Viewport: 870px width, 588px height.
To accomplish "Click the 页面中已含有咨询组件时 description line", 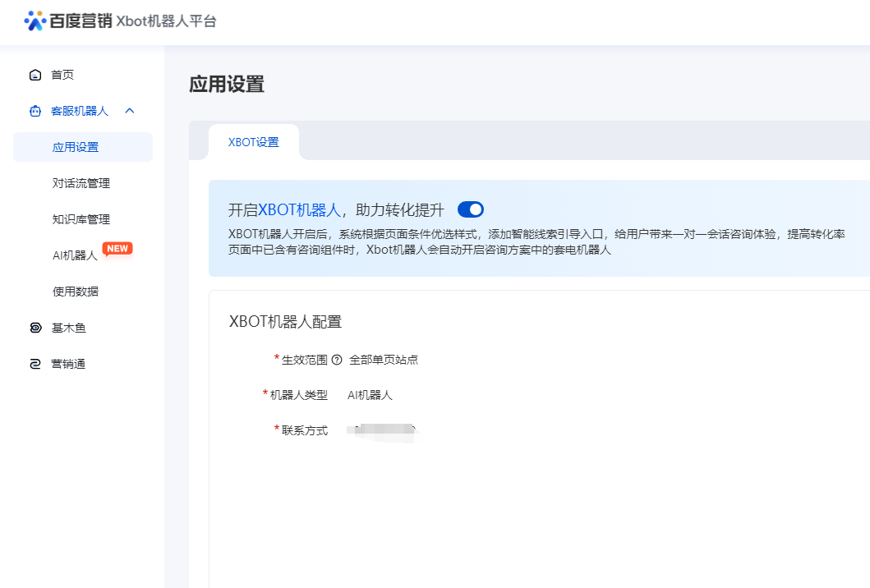I will pyautogui.click(x=420, y=250).
